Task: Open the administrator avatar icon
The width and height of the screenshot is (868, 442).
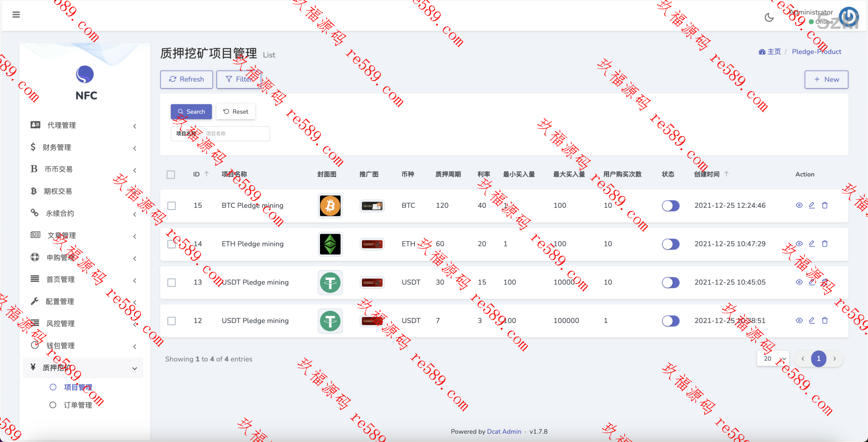Action: tap(849, 17)
